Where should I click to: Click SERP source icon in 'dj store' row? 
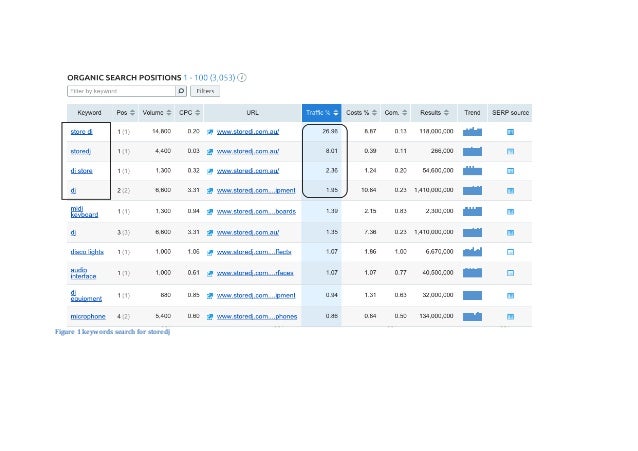(x=510, y=171)
